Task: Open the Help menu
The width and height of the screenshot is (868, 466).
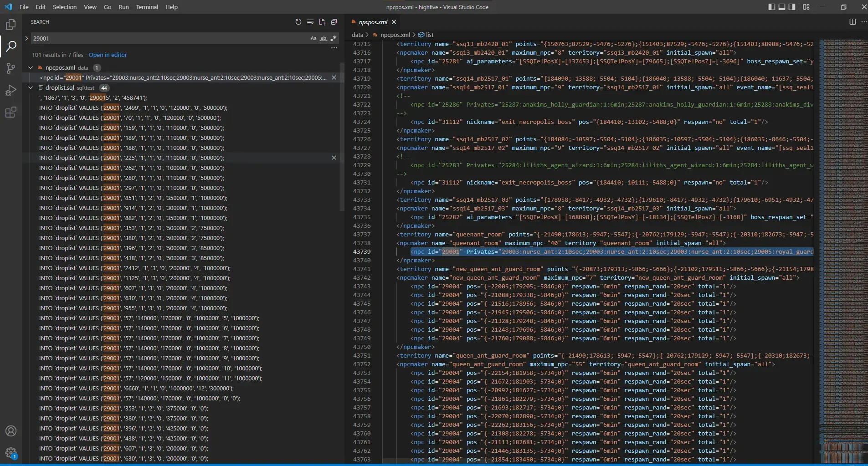Action: [171, 7]
